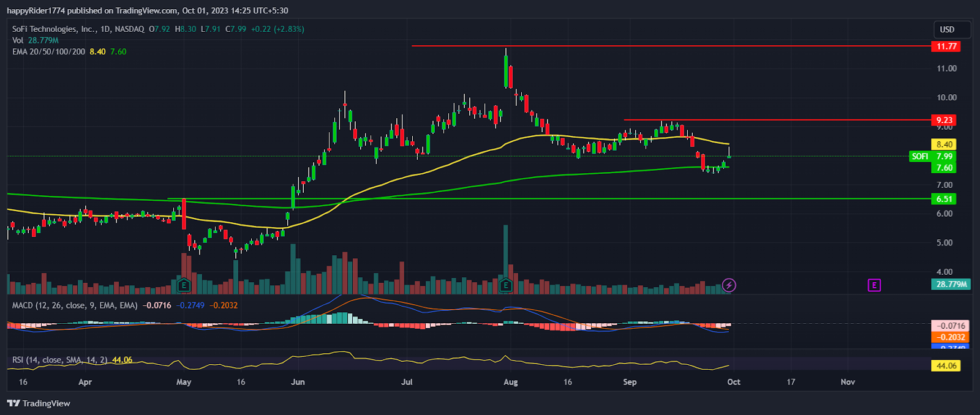The image size is (980, 415).
Task: Click the Vol indicator legend label
Action: (18, 40)
